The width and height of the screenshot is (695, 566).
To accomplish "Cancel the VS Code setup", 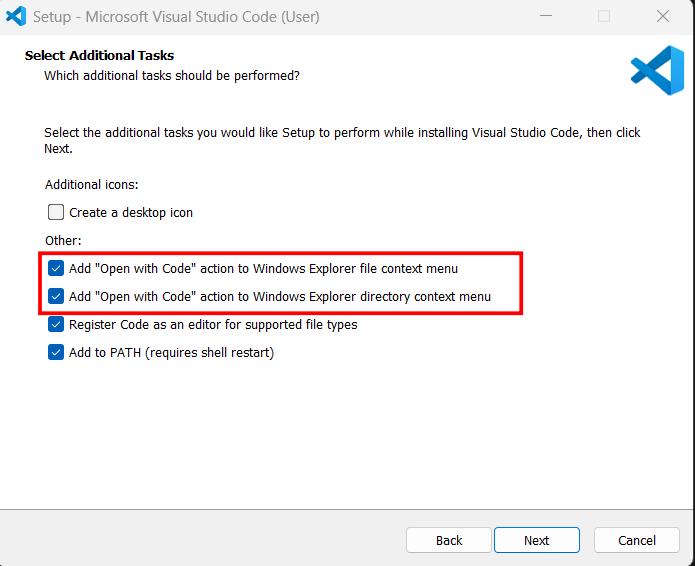I will pos(636,540).
